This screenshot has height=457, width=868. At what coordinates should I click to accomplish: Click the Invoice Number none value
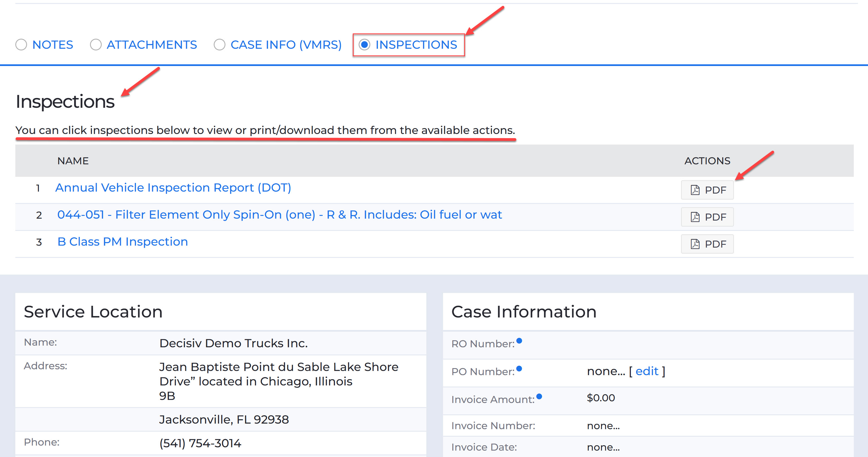click(603, 426)
